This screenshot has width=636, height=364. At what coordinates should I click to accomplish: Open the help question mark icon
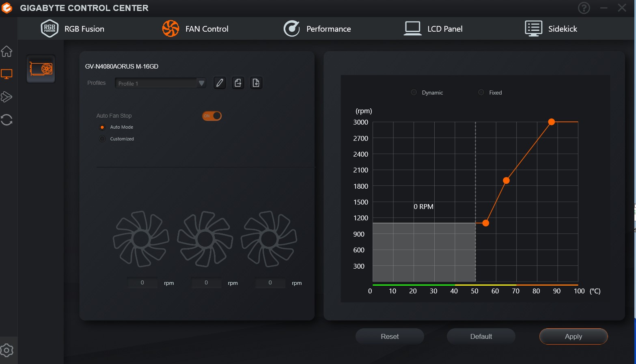pyautogui.click(x=584, y=8)
